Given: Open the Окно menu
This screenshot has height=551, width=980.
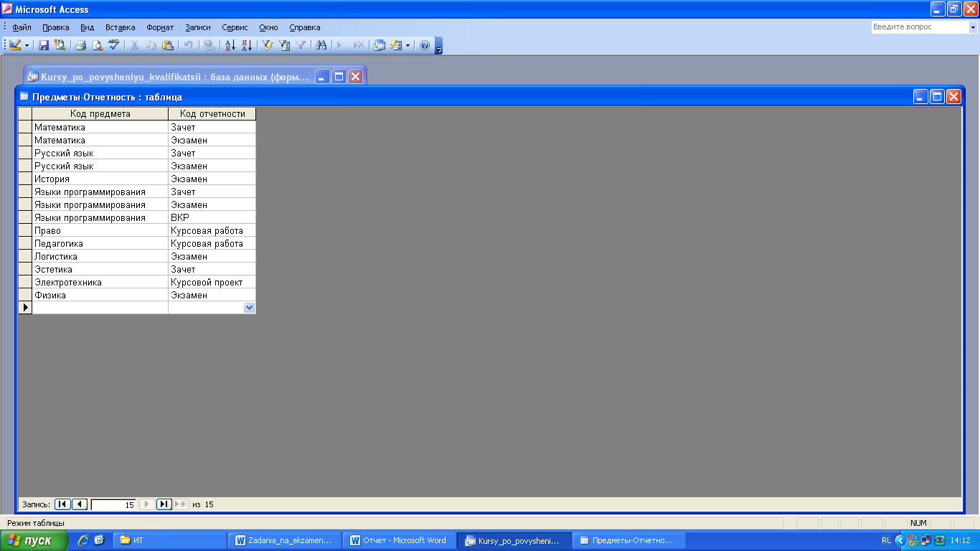Looking at the screenshot, I should (268, 27).
